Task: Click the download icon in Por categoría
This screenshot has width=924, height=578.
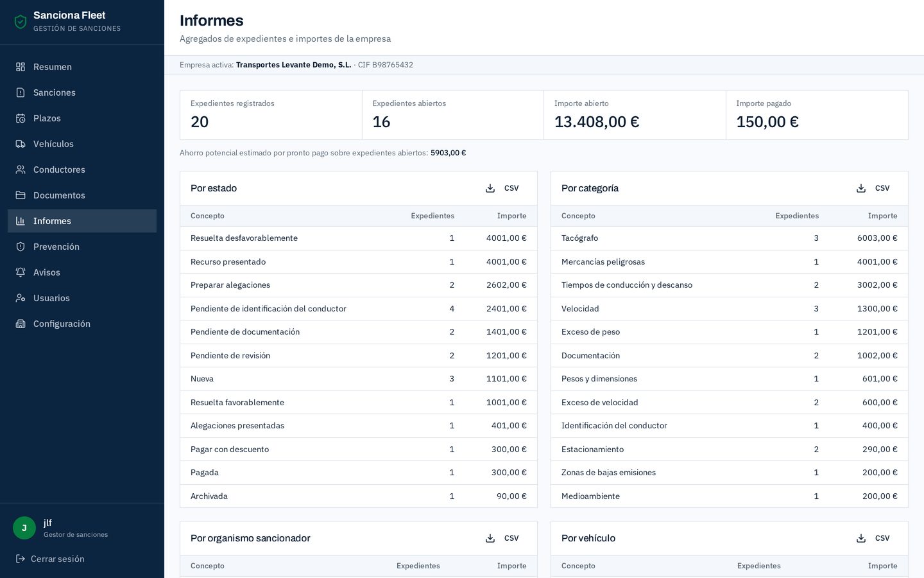Action: pyautogui.click(x=861, y=188)
